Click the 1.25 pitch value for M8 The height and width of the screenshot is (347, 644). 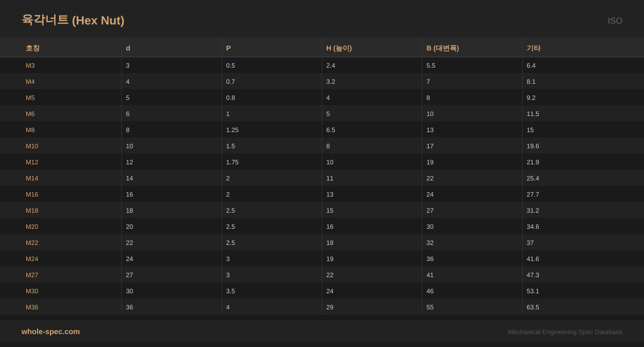[x=233, y=130]
